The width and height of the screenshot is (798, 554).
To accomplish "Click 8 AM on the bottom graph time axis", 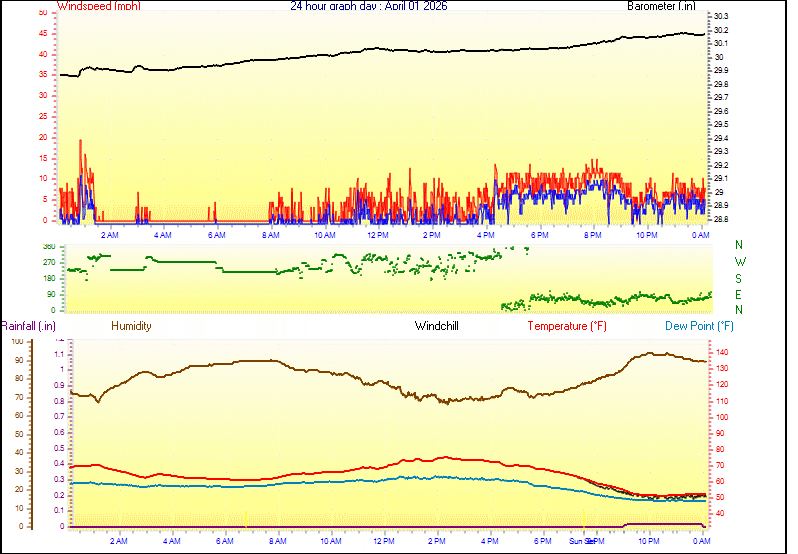I will click(x=278, y=541).
